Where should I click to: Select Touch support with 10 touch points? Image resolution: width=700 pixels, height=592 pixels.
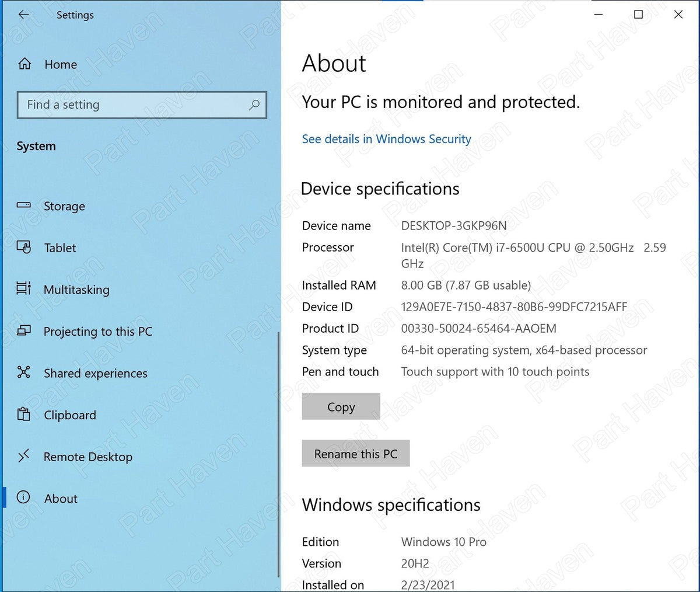[495, 372]
